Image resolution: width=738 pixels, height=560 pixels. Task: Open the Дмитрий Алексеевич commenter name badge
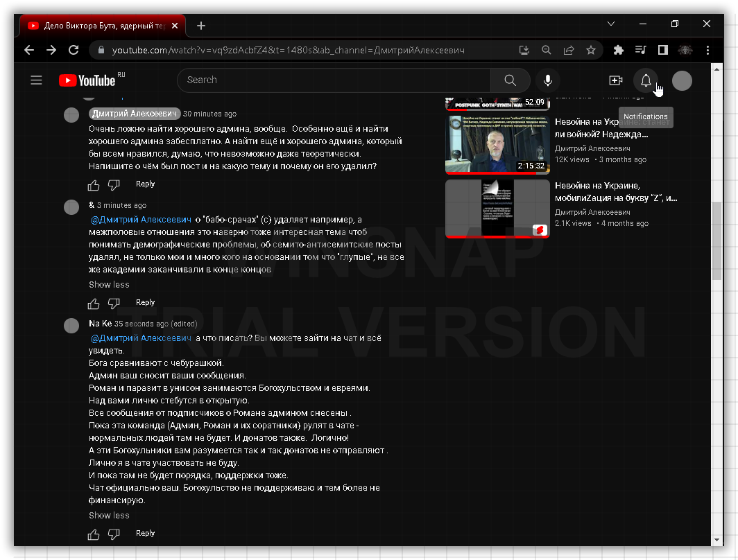134,113
